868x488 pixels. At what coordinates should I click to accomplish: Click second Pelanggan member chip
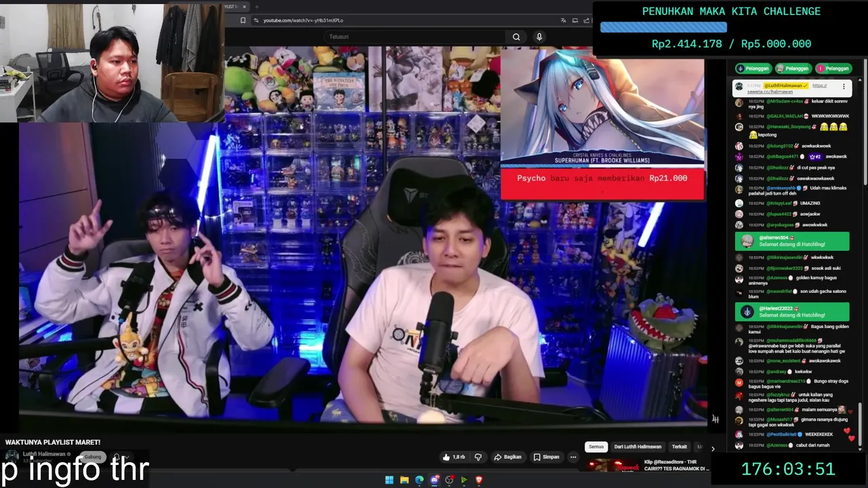[x=793, y=68]
